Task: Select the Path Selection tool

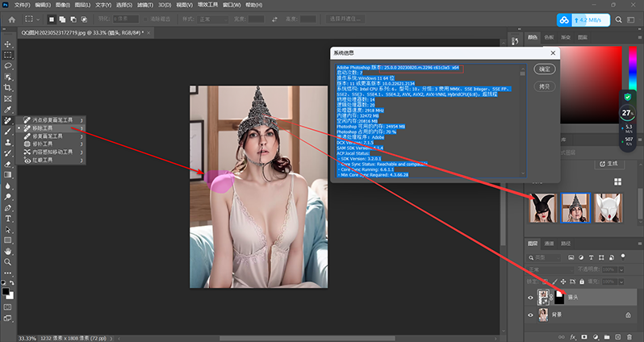Action: point(8,230)
